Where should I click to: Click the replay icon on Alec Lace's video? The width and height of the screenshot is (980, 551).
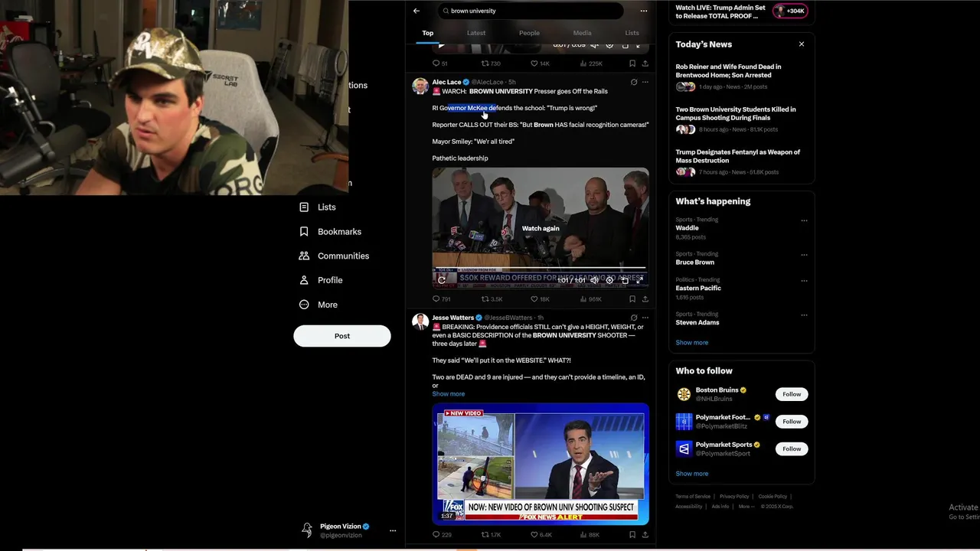pyautogui.click(x=441, y=280)
